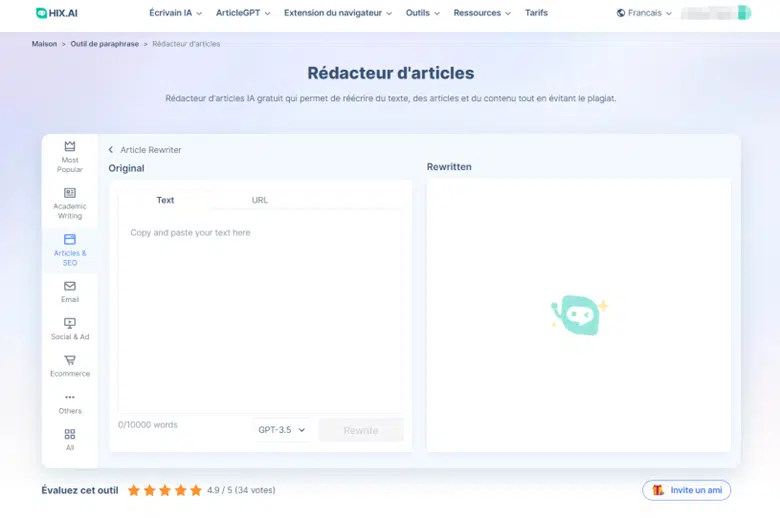Click the robot mascot in the Rewritten panel
This screenshot has height=518, width=780.
580,315
